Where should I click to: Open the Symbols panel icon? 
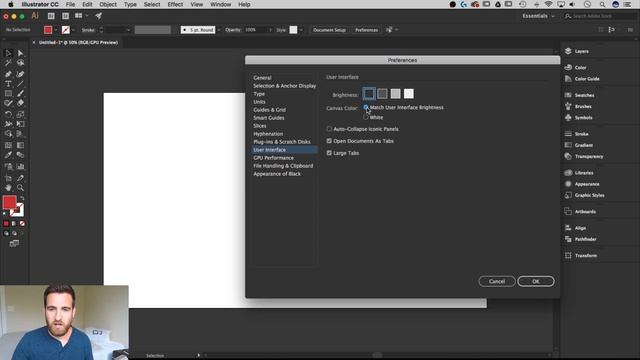pos(568,118)
